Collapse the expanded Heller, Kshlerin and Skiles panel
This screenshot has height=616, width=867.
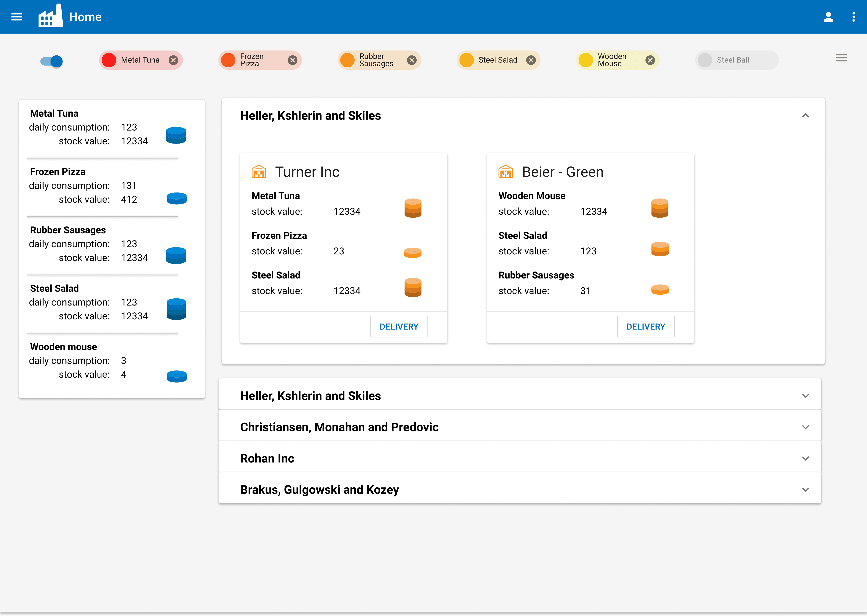pos(805,116)
